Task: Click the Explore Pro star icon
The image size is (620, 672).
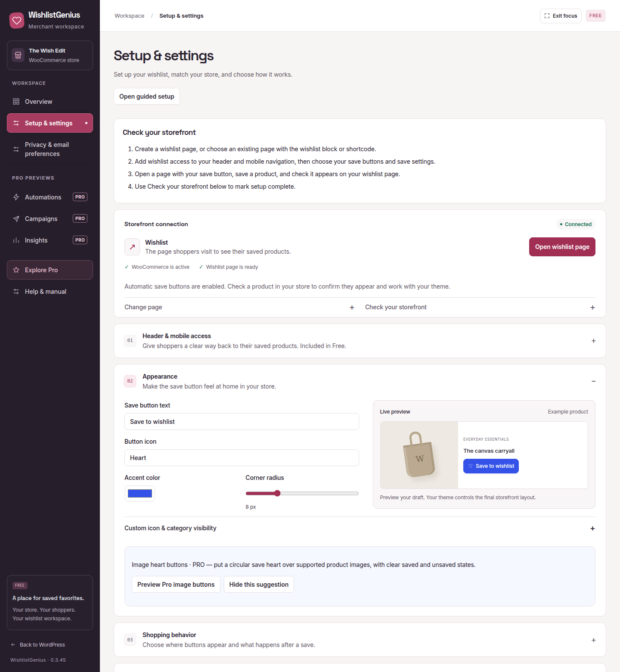Action: tap(16, 270)
